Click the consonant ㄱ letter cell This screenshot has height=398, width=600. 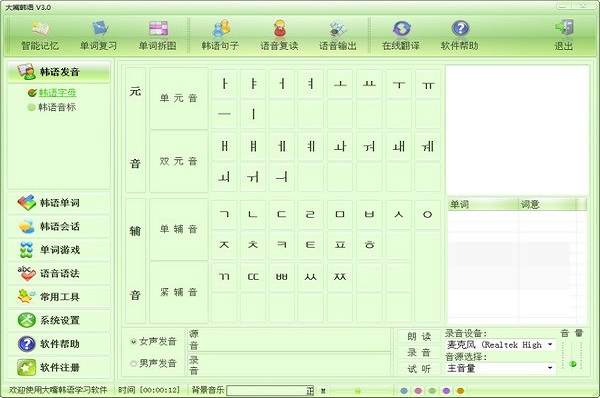point(224,214)
